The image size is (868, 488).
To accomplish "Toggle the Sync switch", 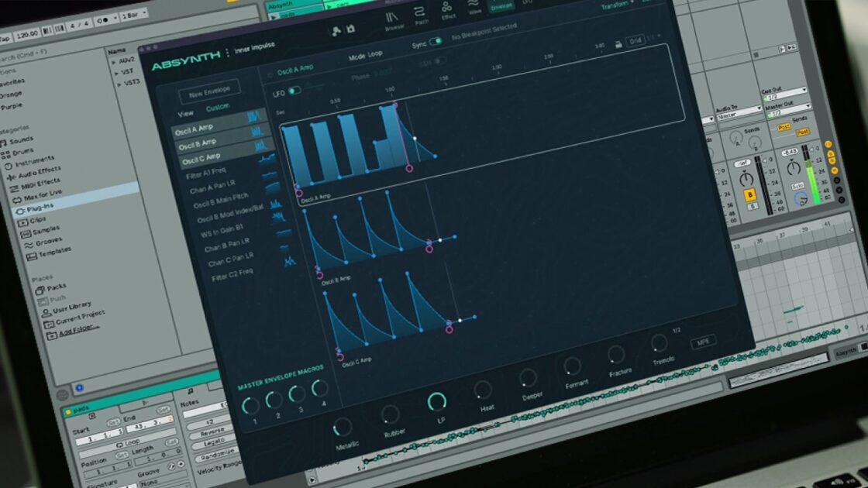I will pyautogui.click(x=436, y=41).
